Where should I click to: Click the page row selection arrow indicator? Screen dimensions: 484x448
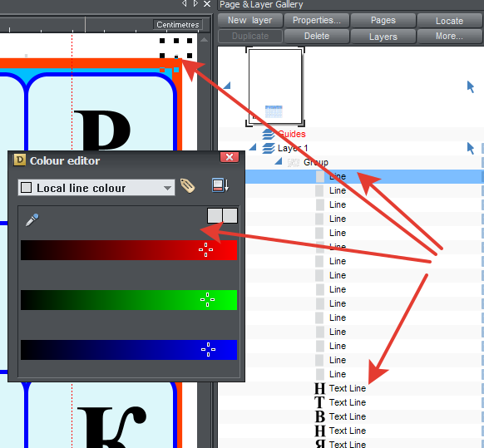(x=471, y=86)
